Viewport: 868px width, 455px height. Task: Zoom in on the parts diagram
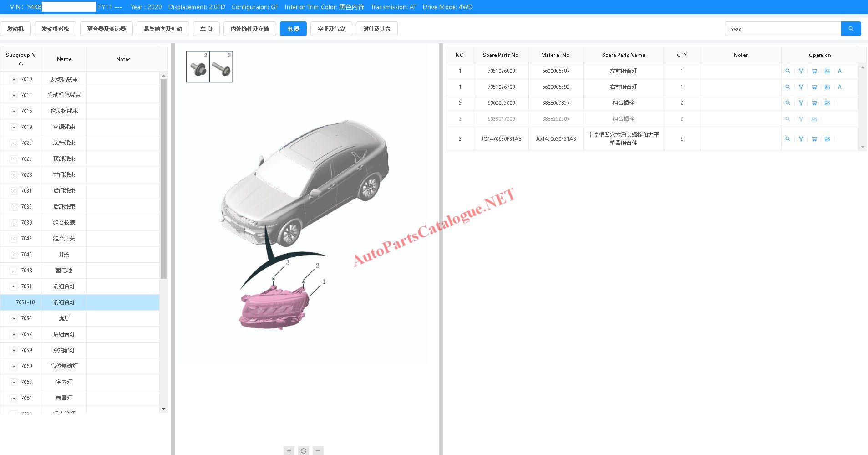click(289, 450)
